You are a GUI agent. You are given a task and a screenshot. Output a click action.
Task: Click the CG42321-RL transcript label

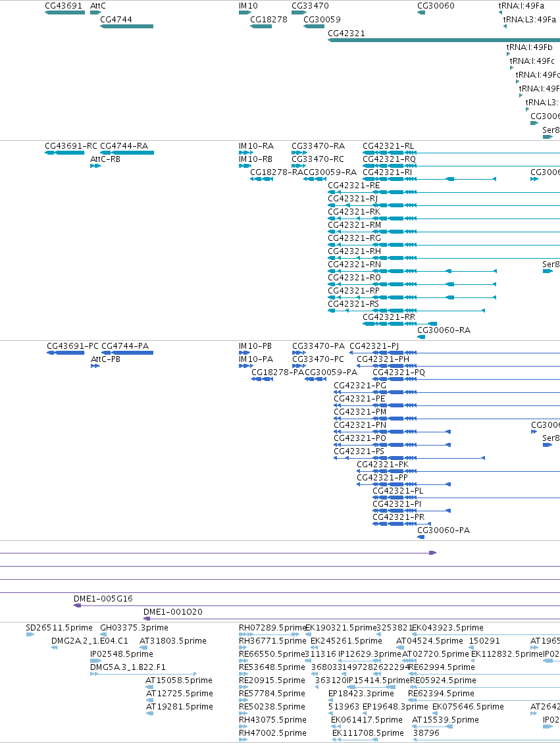388,146
